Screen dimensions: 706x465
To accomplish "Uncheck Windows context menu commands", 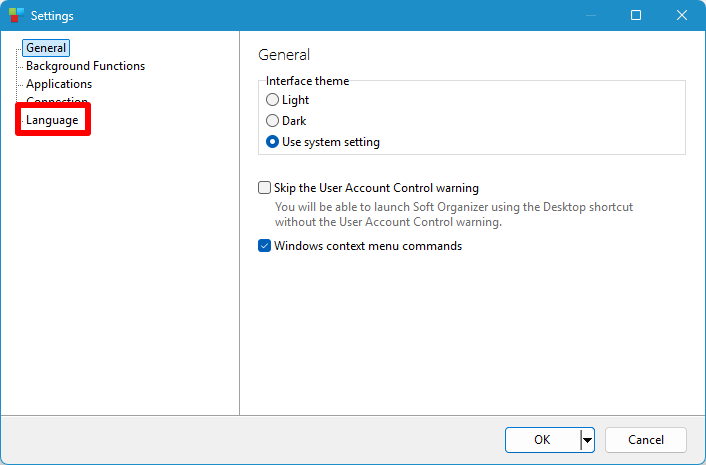I will point(265,246).
